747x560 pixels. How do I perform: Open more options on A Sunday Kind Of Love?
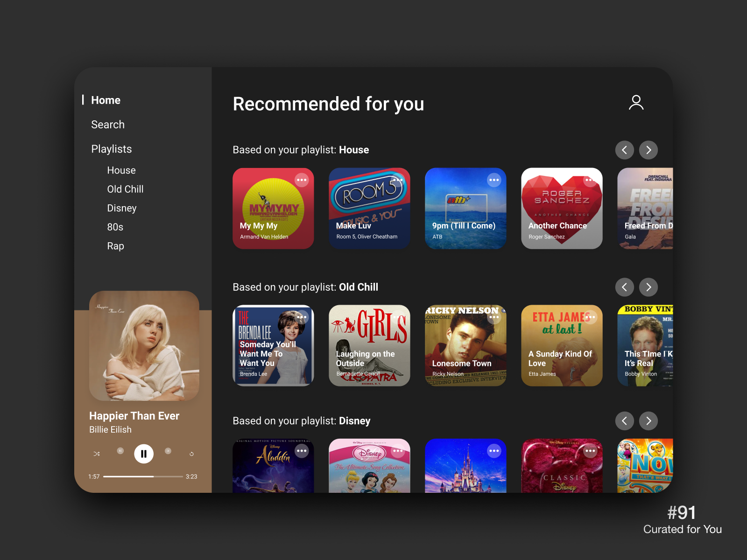click(590, 317)
